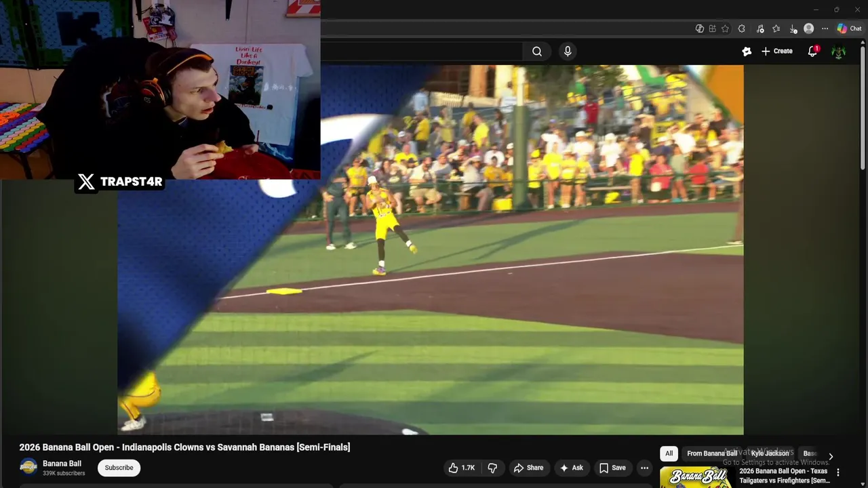Save the video to a playlist

coord(612,468)
